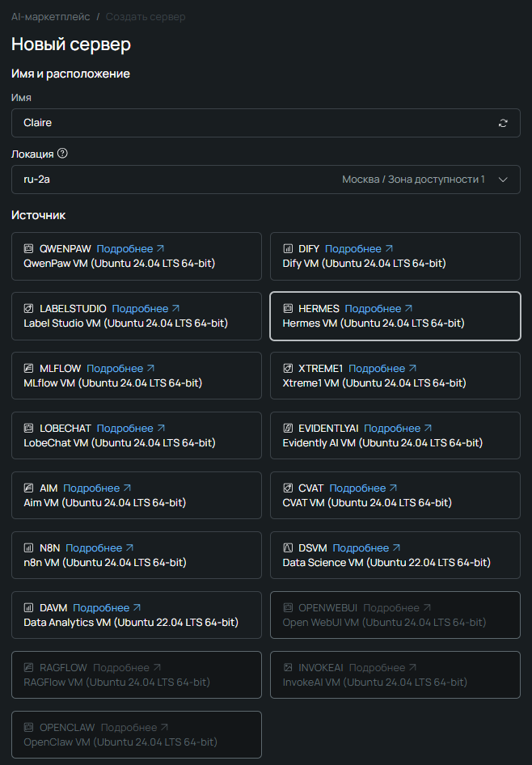532x765 pixels.
Task: Open Подробнее link for DSVM
Action: tap(366, 548)
